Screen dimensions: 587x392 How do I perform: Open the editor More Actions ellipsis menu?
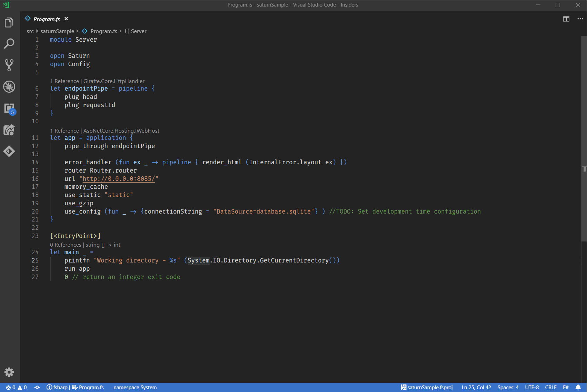click(x=580, y=19)
